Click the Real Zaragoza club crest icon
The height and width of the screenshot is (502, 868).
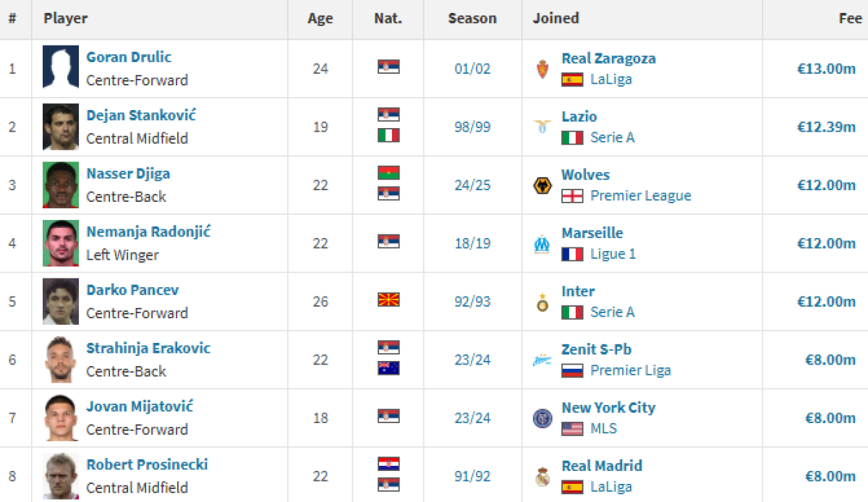click(x=542, y=69)
